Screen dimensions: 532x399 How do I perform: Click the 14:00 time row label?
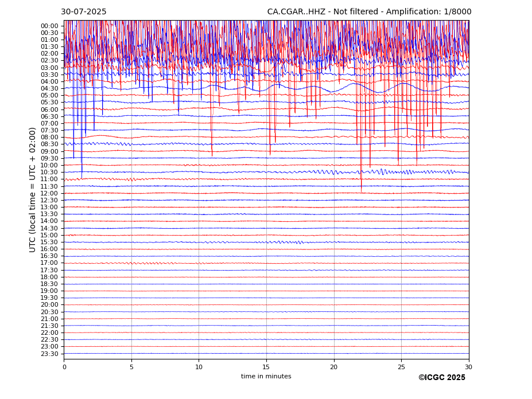(49, 221)
